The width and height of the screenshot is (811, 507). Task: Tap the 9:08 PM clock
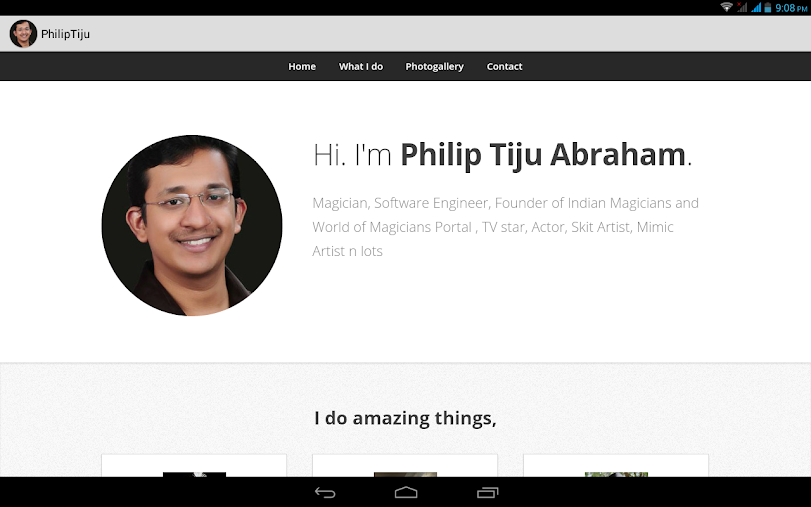click(791, 8)
